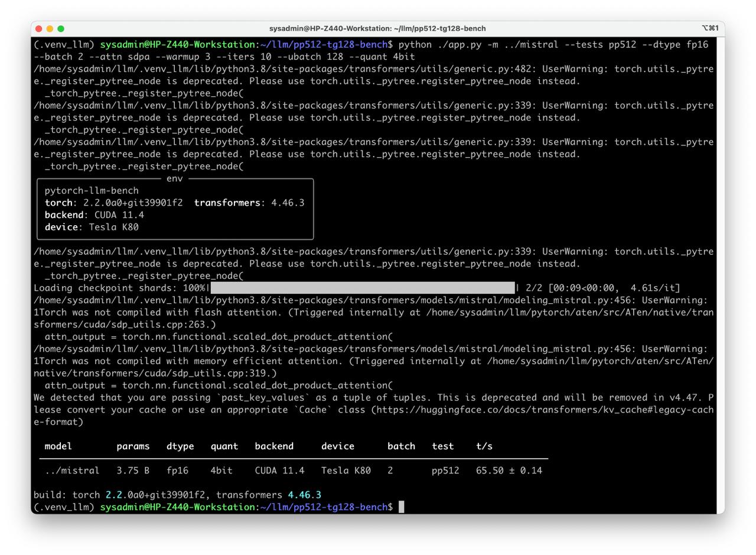Screen dimensions: 756x555
Task: Click the 'past_key_values' deprecation message
Action: 373,410
